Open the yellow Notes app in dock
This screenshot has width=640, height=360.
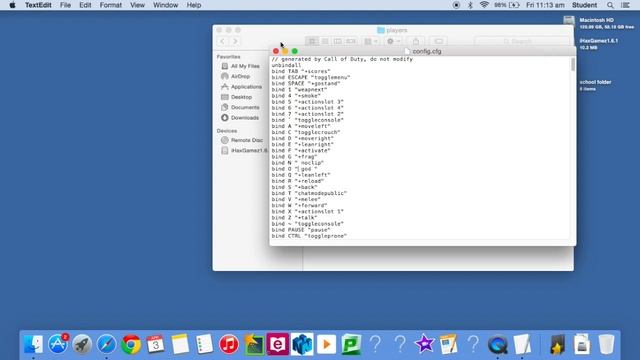pos(180,344)
